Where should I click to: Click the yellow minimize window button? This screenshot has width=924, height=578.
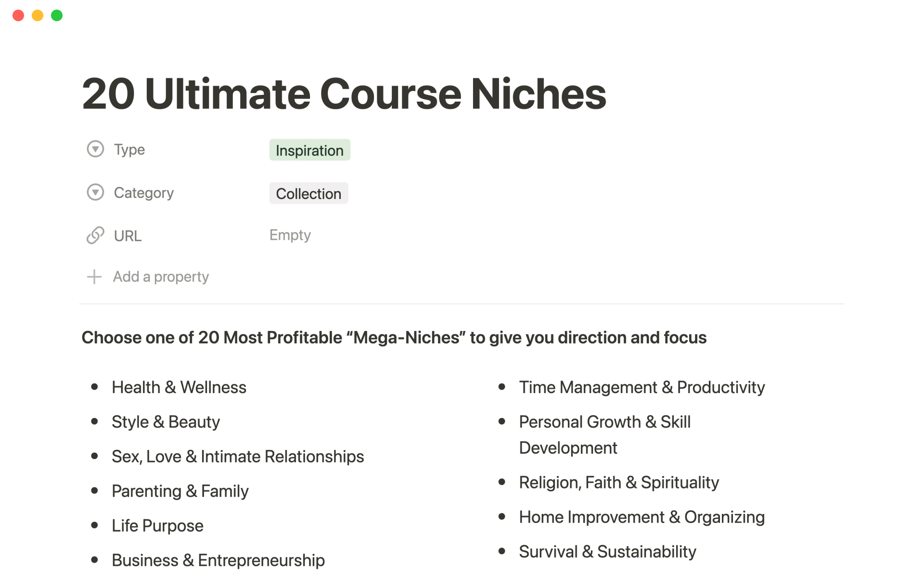click(x=38, y=15)
